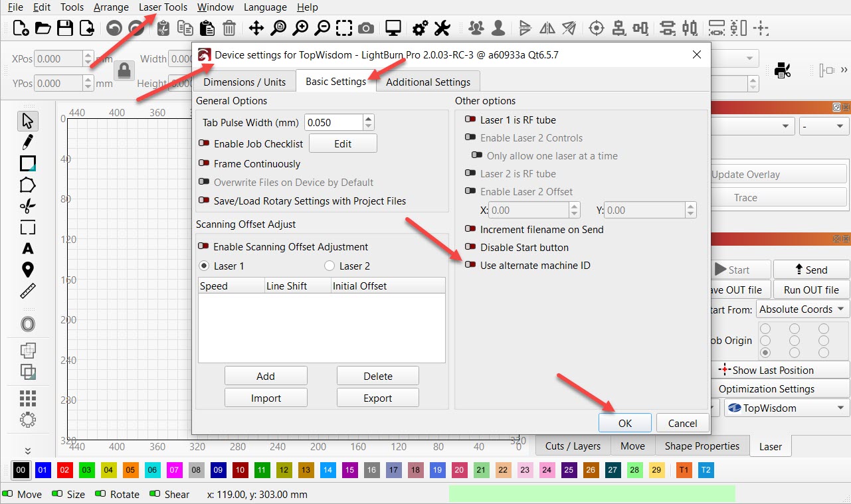Click the Measure ruler tool
851x504 pixels.
coord(27,291)
